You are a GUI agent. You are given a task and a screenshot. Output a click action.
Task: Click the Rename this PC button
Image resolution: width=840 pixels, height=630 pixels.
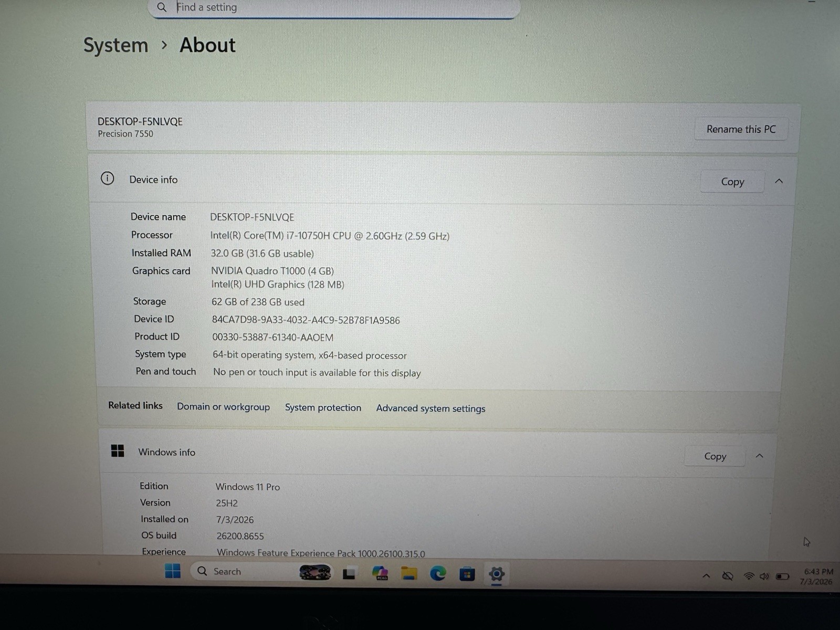[x=741, y=129]
